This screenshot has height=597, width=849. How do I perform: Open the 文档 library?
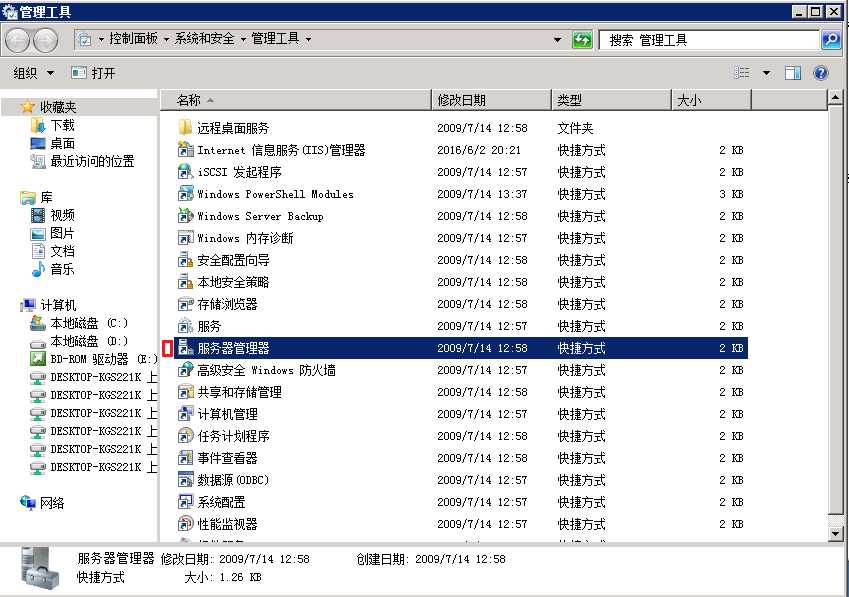point(62,251)
